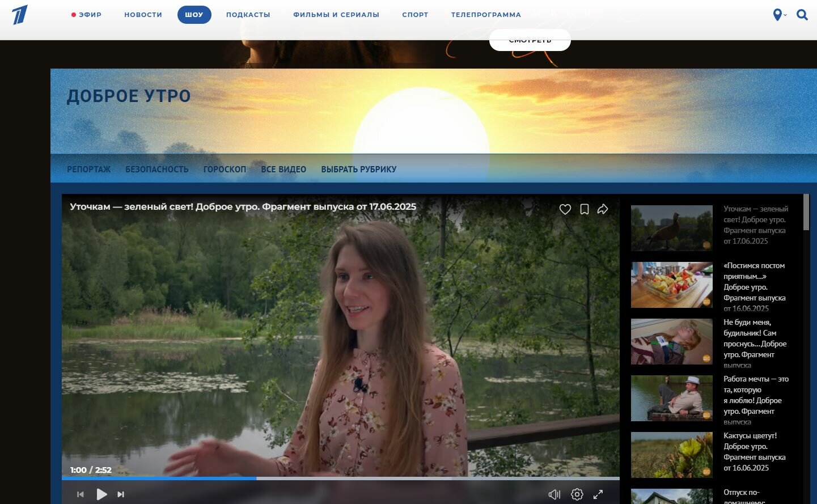This screenshot has width=817, height=504.
Task: Select the cactus flower video thumbnail
Action: 672,455
